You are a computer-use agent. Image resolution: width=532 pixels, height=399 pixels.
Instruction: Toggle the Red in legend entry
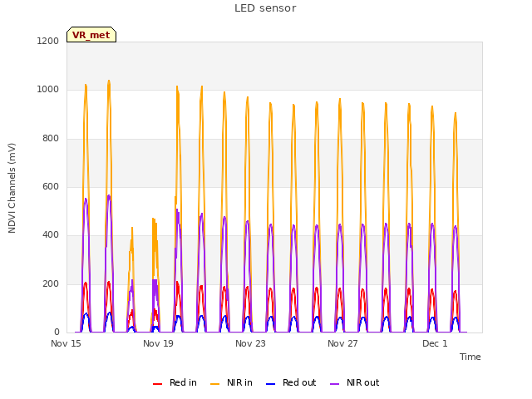coord(175,382)
